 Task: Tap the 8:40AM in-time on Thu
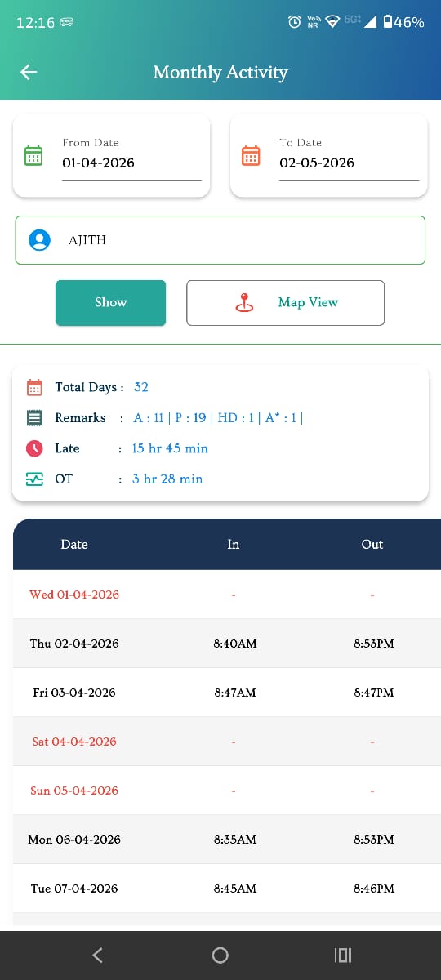tap(235, 644)
